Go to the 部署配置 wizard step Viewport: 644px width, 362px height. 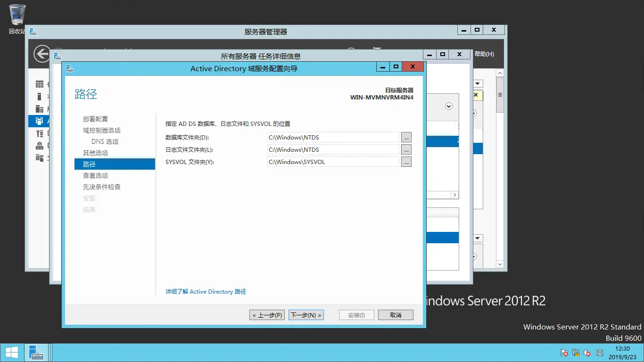95,119
